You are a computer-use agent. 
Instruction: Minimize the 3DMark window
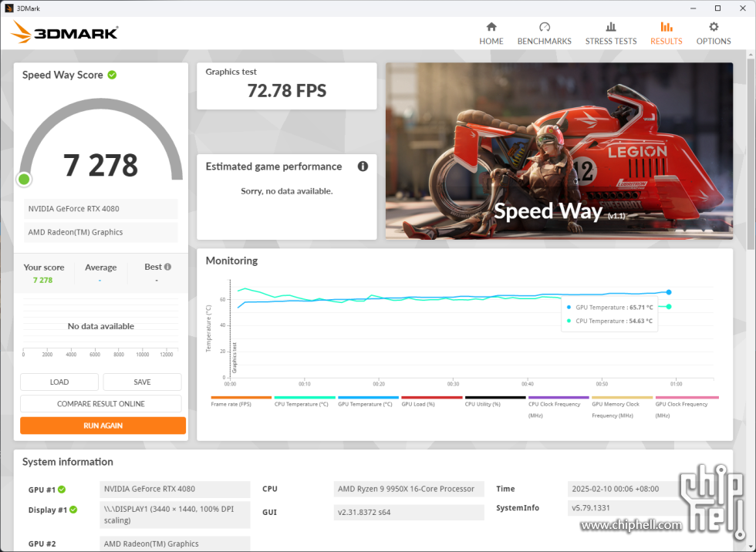click(694, 8)
